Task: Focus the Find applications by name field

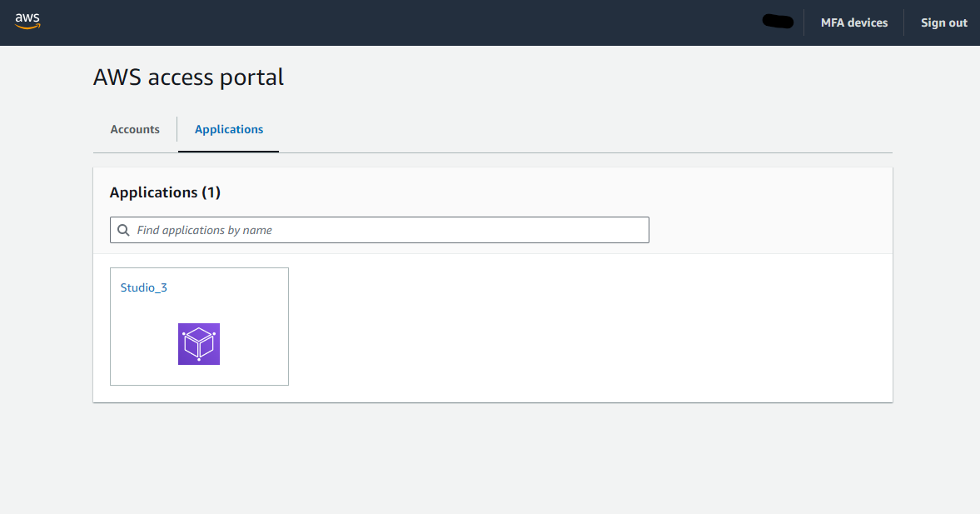Action: (x=380, y=230)
